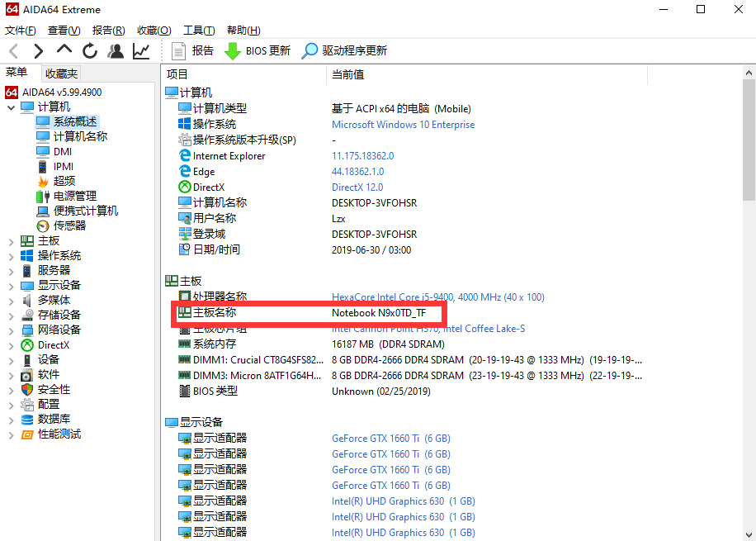756x541 pixels.
Task: Go back with the left arrow toolbar icon
Action: pos(13,50)
